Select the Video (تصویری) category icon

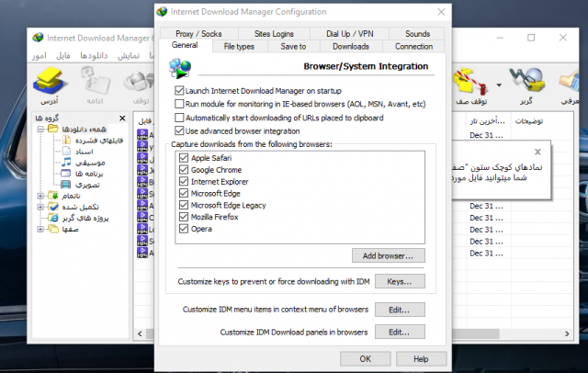[66, 184]
